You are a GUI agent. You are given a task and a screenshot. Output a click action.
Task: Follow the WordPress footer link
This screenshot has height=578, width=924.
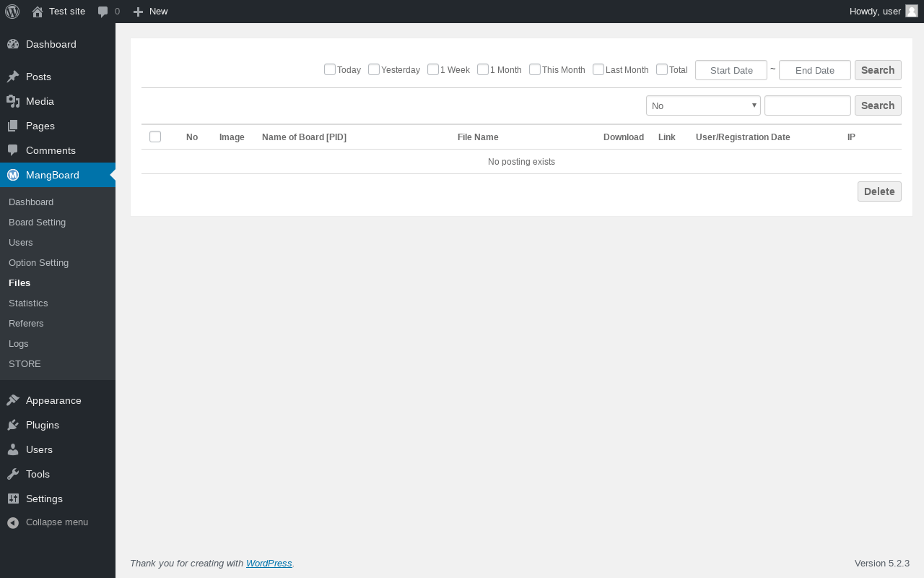269,563
